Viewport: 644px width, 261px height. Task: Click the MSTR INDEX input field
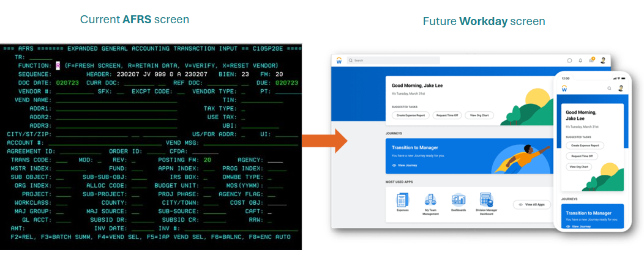(x=71, y=168)
